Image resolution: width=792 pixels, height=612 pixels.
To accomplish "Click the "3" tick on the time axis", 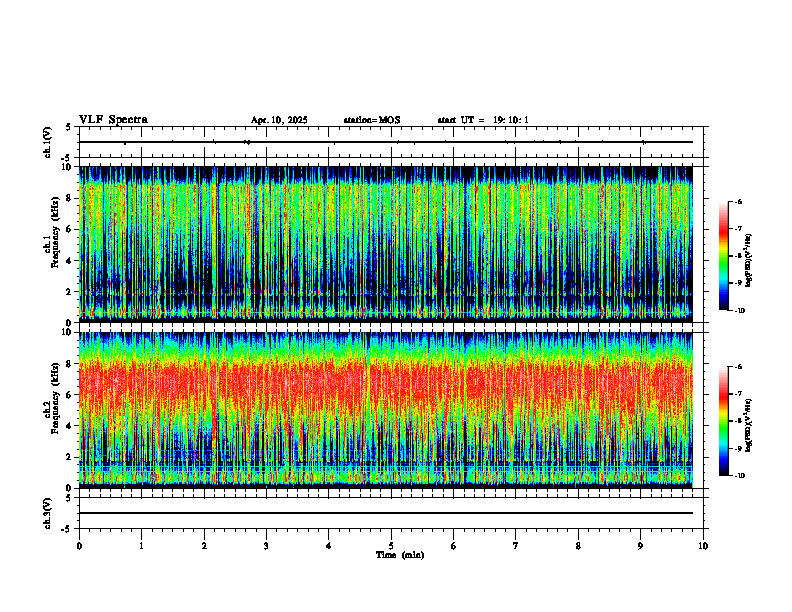I will [266, 546].
